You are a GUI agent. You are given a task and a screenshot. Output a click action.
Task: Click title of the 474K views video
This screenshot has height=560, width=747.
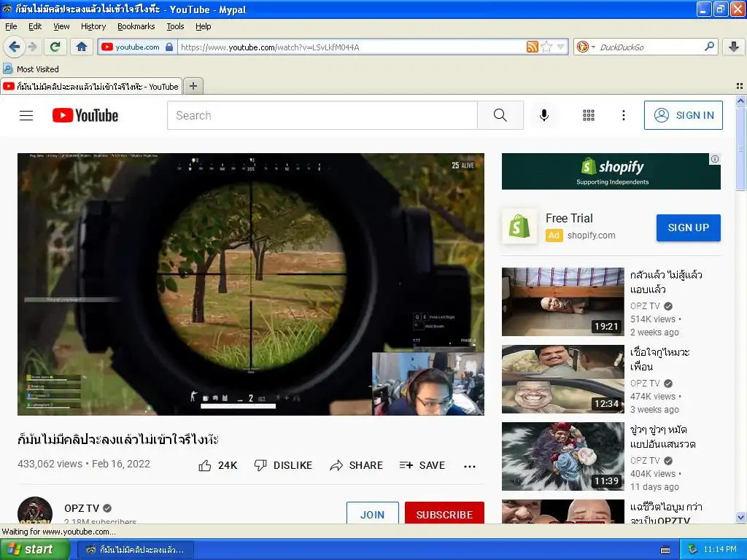click(659, 359)
